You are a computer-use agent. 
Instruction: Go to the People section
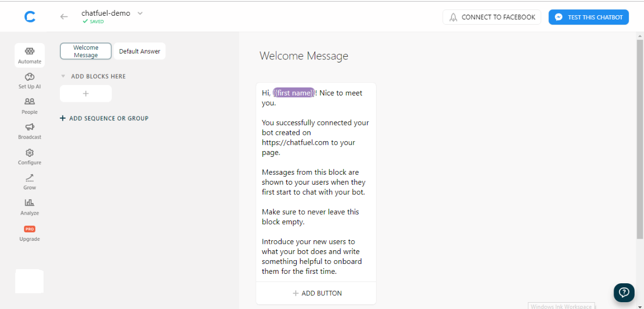tap(30, 105)
